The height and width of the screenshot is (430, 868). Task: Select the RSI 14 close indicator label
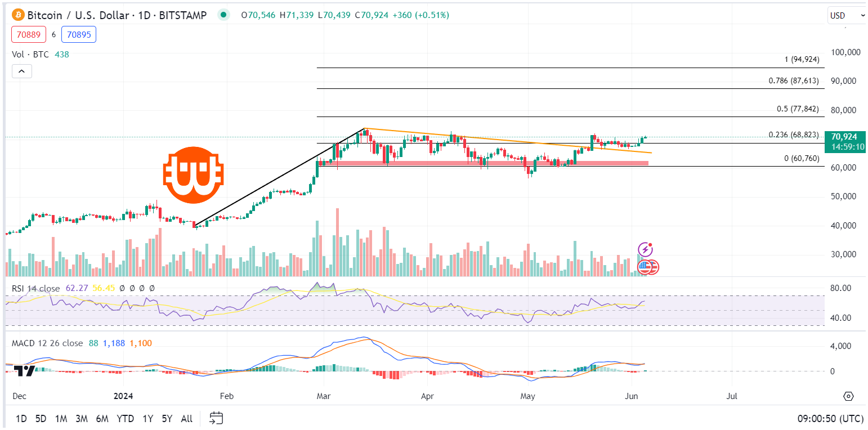(x=36, y=288)
